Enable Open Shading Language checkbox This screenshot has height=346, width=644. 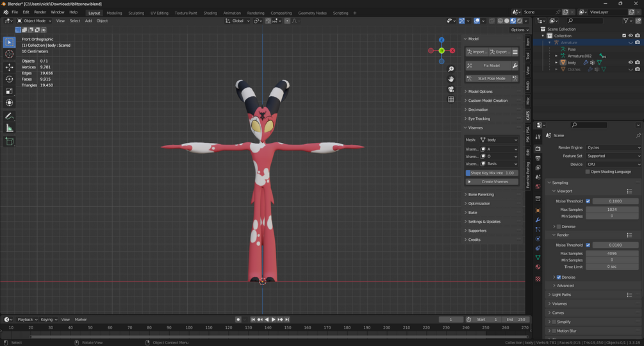click(588, 172)
